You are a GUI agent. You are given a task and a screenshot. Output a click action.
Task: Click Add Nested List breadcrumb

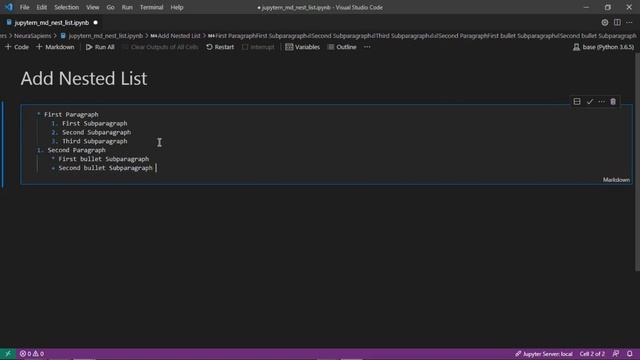pyautogui.click(x=176, y=36)
